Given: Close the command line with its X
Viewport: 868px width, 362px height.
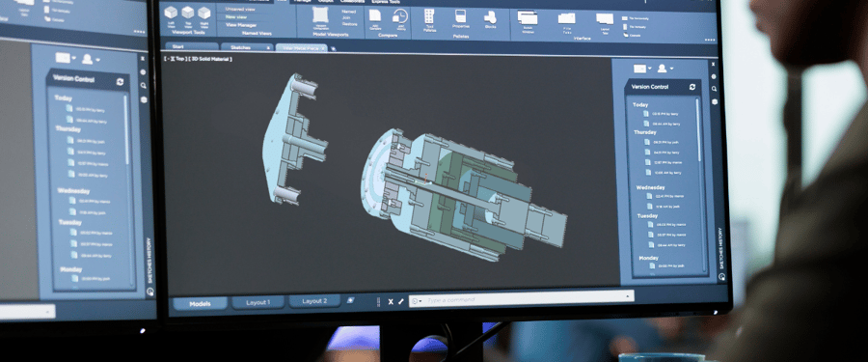Looking at the screenshot, I should pyautogui.click(x=391, y=301).
